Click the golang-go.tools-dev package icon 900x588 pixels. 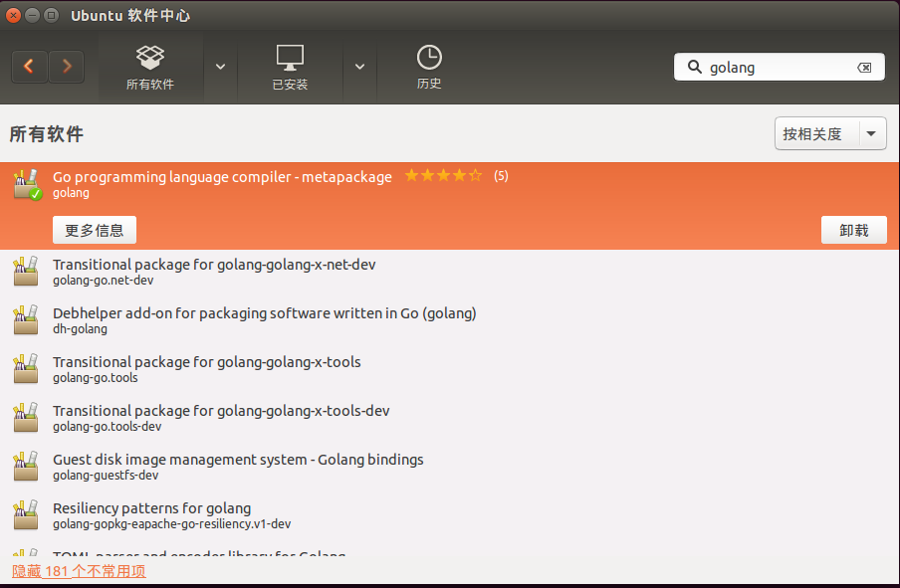(26, 418)
